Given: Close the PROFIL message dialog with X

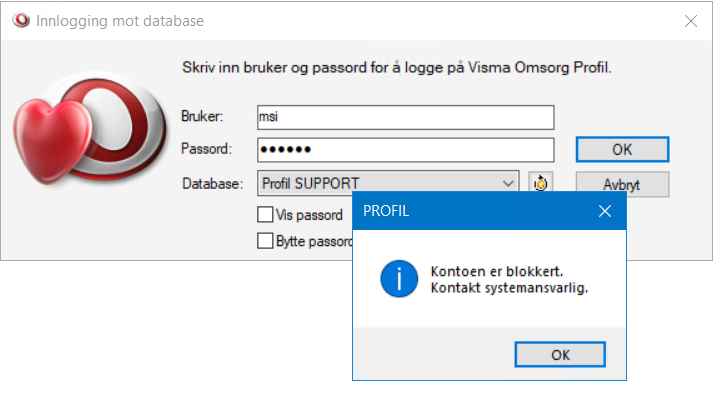Looking at the screenshot, I should coord(604,211).
